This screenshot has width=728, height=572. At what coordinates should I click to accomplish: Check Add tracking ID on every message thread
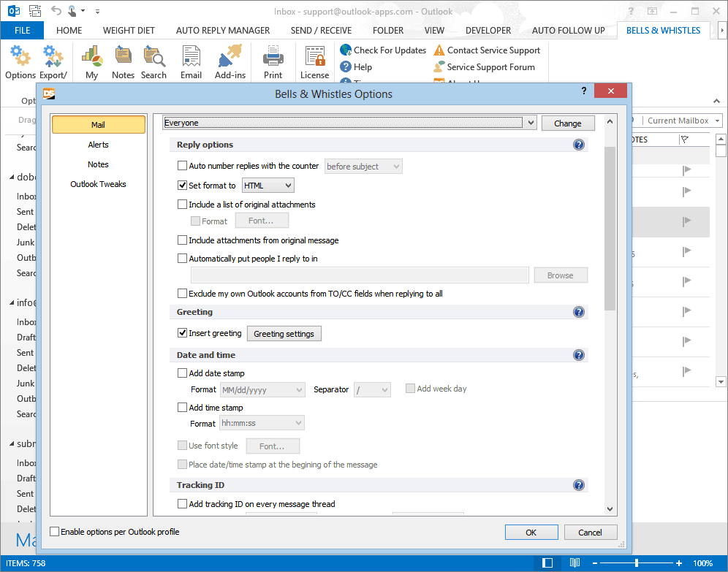click(183, 504)
